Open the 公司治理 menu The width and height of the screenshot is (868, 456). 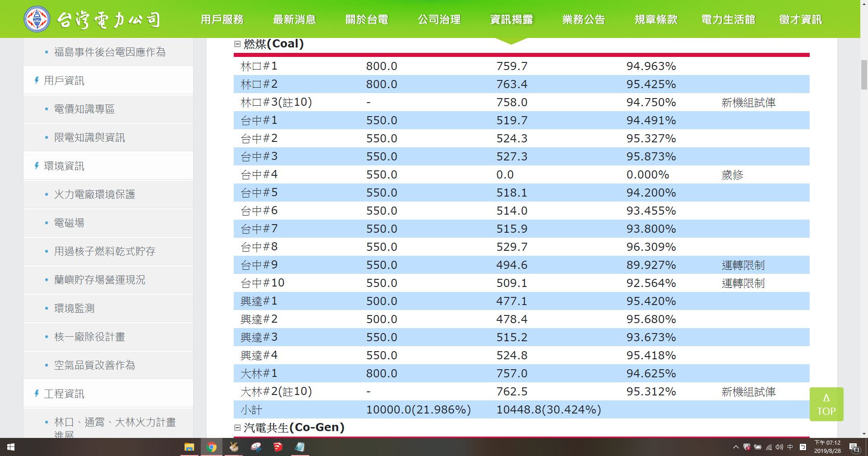point(439,19)
